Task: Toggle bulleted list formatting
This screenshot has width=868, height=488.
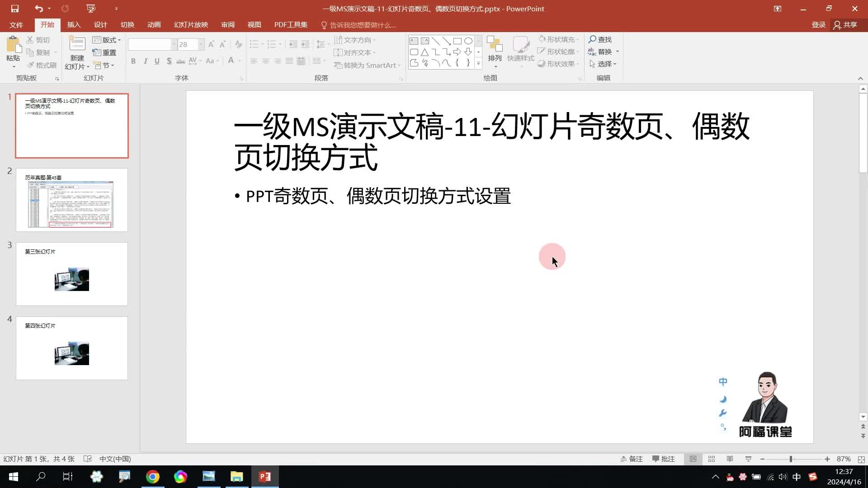Action: point(254,44)
